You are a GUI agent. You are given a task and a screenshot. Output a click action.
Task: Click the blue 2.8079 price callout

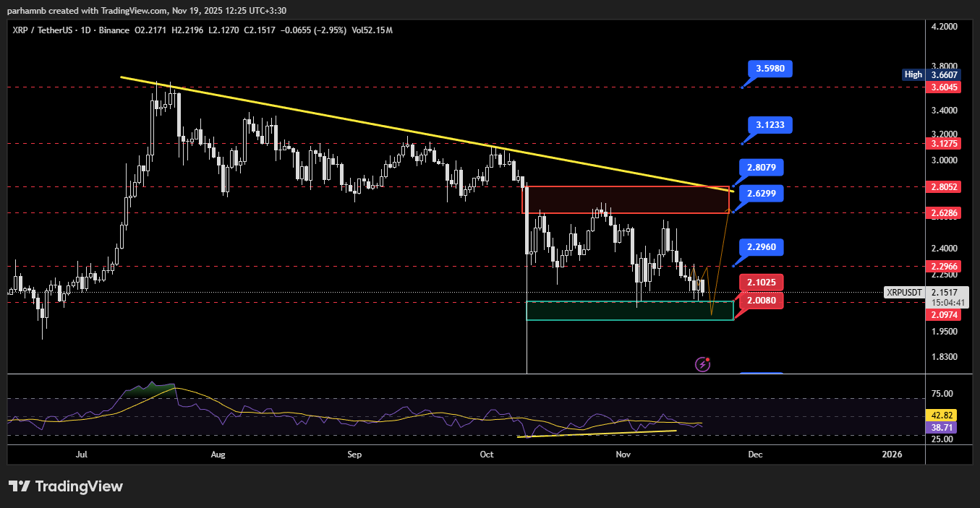click(761, 168)
